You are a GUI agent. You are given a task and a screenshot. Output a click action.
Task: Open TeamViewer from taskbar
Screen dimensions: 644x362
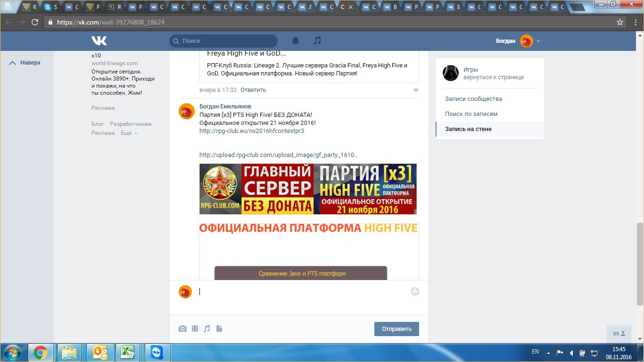157,353
